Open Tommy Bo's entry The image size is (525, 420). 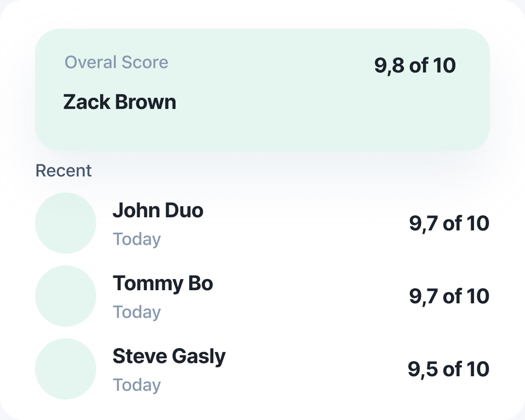pos(262,296)
